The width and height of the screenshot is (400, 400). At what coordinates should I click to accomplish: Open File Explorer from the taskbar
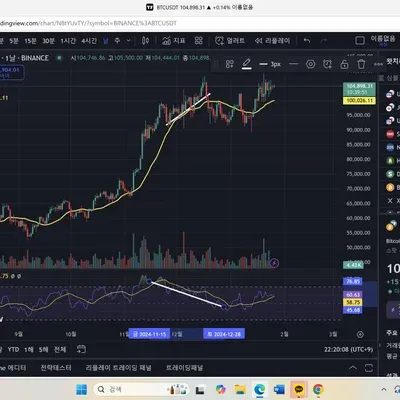click(240, 389)
